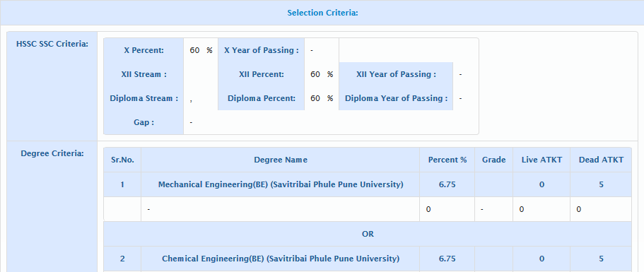Click the X Percent label cell
Screen dimensions: 644x272
(144, 50)
